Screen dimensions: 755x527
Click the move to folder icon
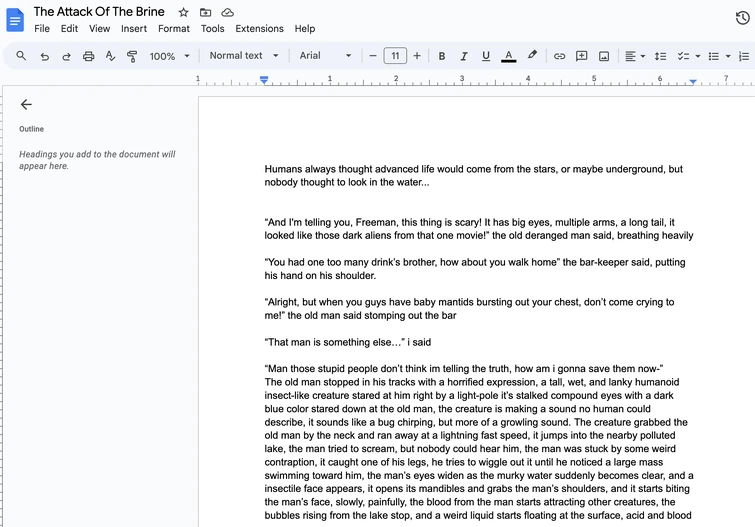[206, 13]
